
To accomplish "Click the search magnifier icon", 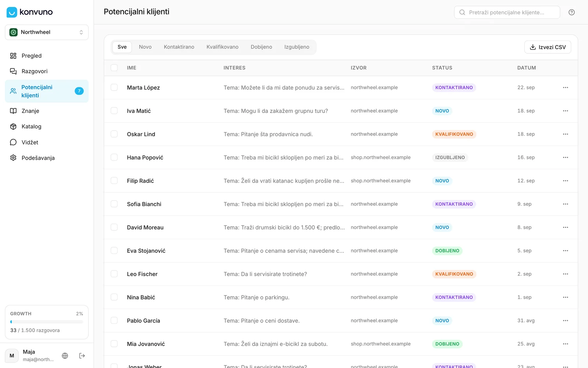I will [462, 13].
